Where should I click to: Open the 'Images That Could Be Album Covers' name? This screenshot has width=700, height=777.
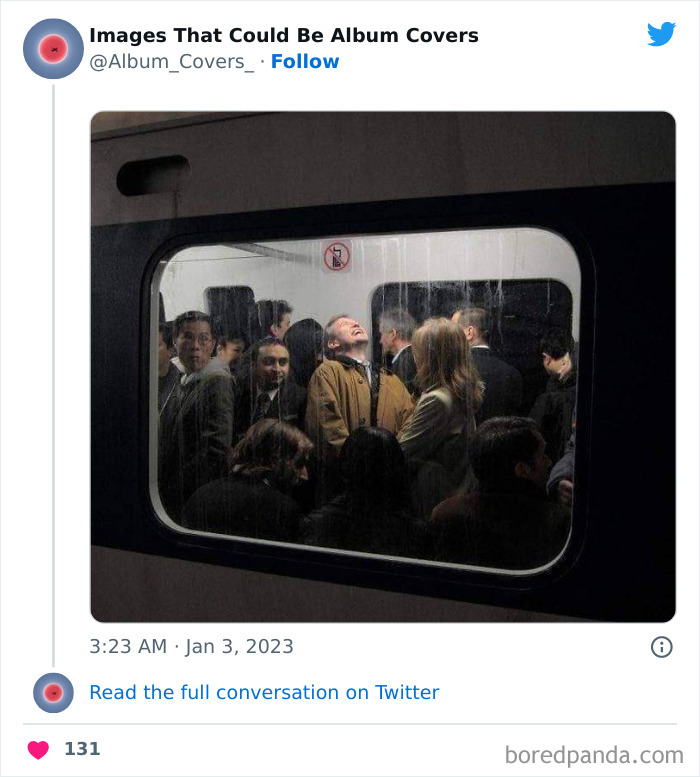tap(284, 36)
